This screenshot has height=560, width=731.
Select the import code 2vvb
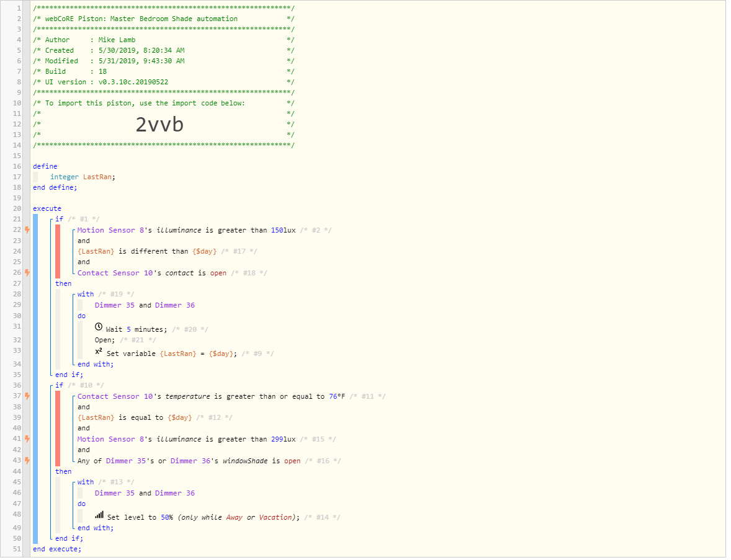pyautogui.click(x=160, y=125)
